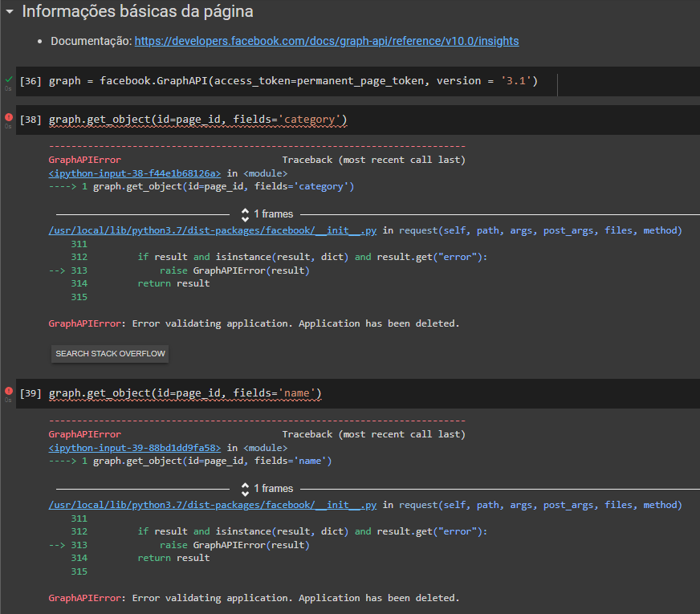The height and width of the screenshot is (614, 700).
Task: Open facebook __init__.py path in cell 39 traceback
Action: click(212, 506)
